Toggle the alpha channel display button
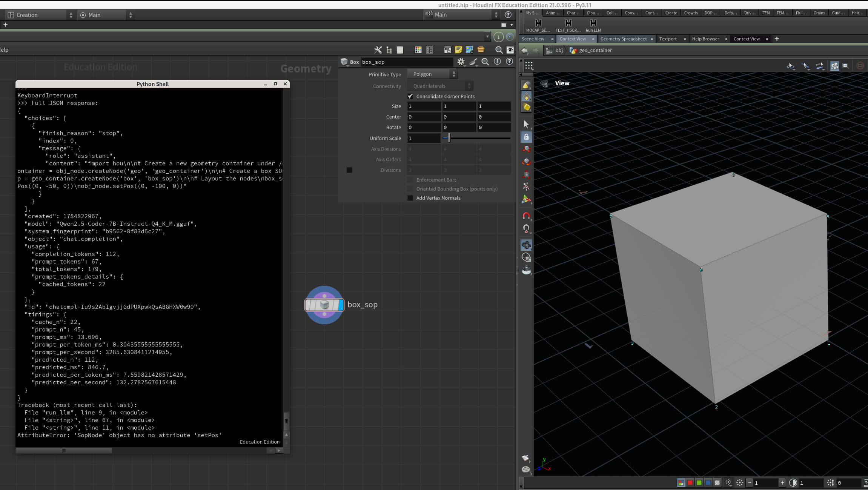The image size is (868, 490). coord(717,482)
